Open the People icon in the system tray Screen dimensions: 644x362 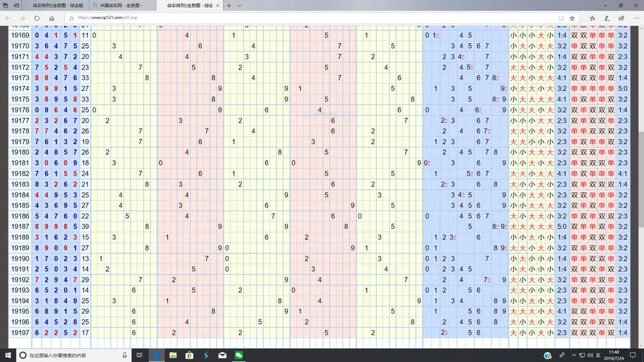562,356
